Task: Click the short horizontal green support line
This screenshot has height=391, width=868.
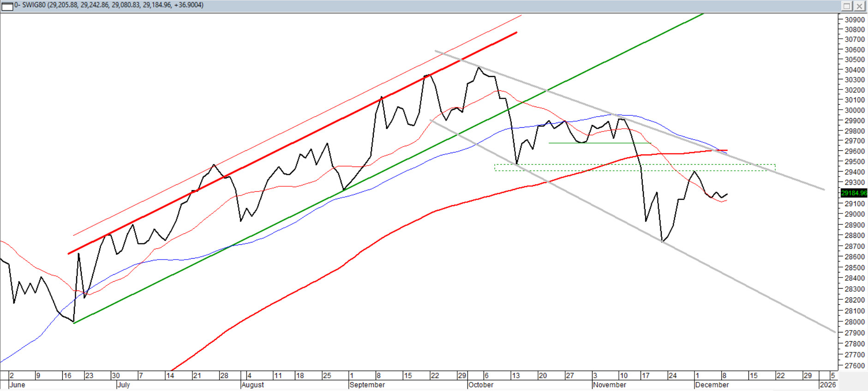Action: [x=600, y=143]
